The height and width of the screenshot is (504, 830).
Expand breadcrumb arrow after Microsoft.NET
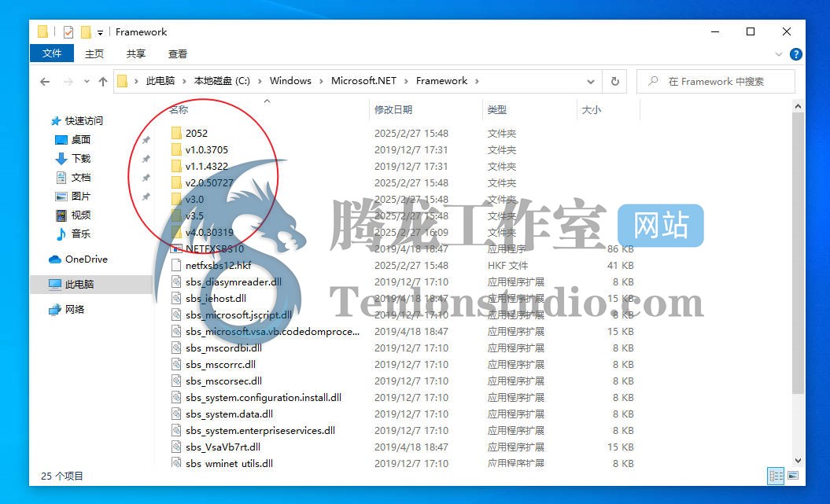pyautogui.click(x=406, y=81)
